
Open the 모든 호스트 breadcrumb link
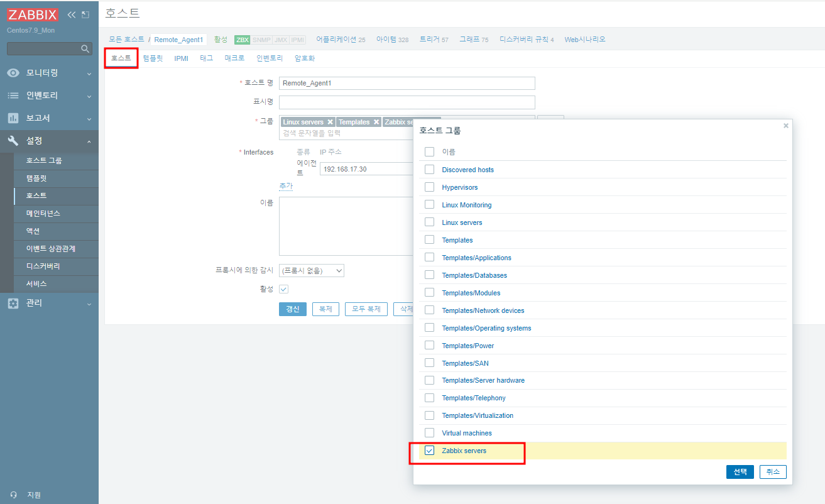126,40
